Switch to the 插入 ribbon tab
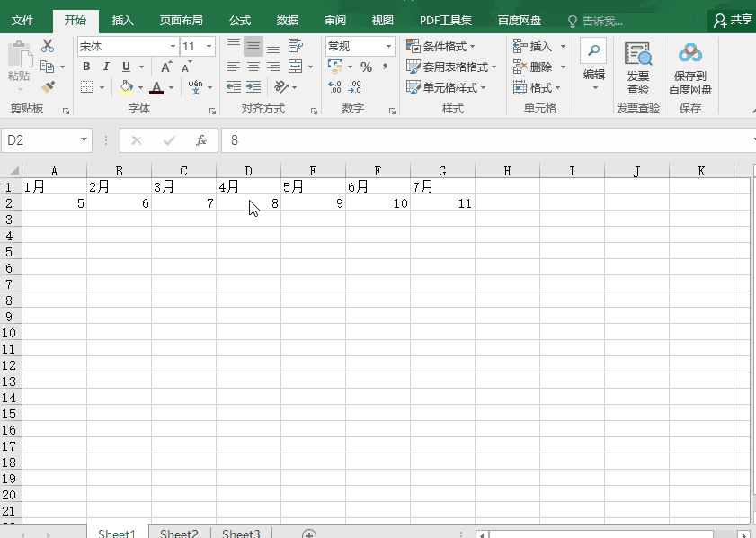This screenshot has width=756, height=538. (122, 21)
